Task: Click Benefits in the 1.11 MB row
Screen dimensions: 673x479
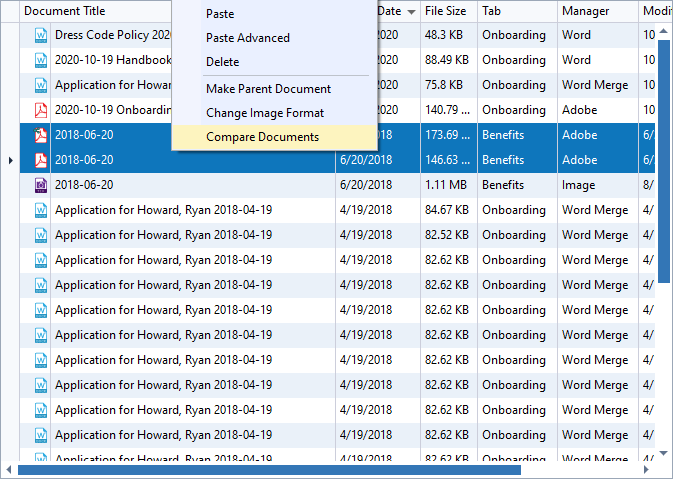Action: tap(503, 185)
